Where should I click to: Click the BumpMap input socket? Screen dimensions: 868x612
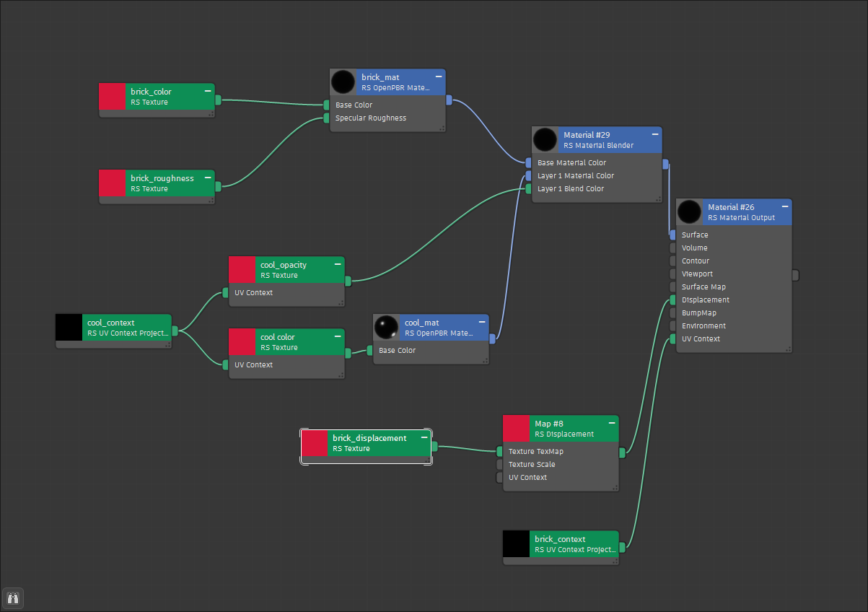pos(672,313)
